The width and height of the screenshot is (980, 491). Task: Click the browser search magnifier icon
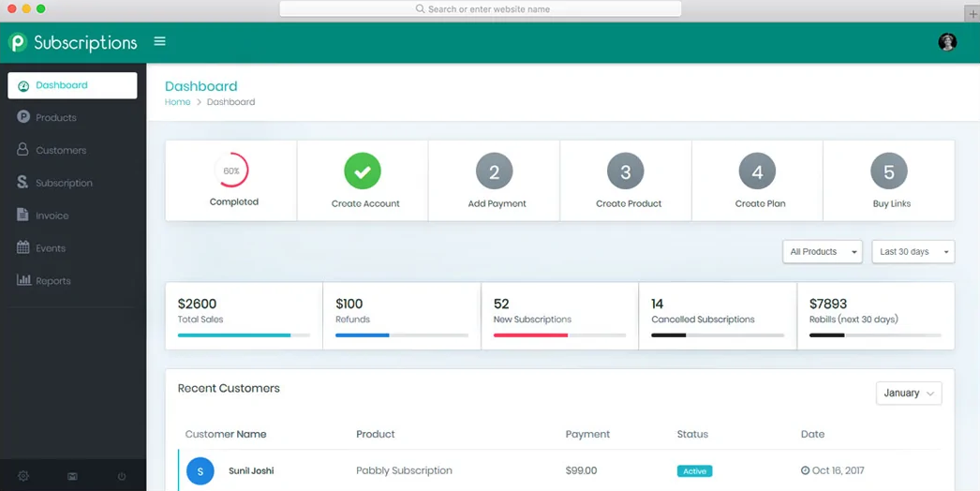[420, 8]
